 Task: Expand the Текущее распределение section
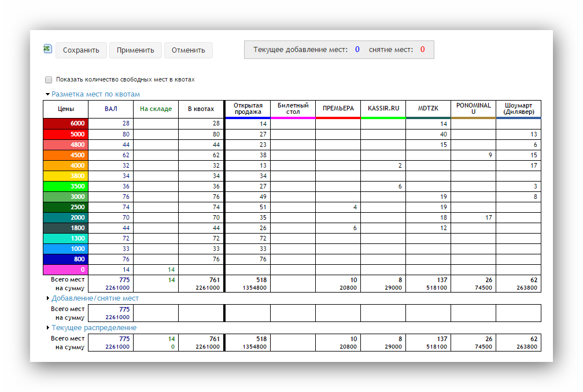[x=48, y=328]
